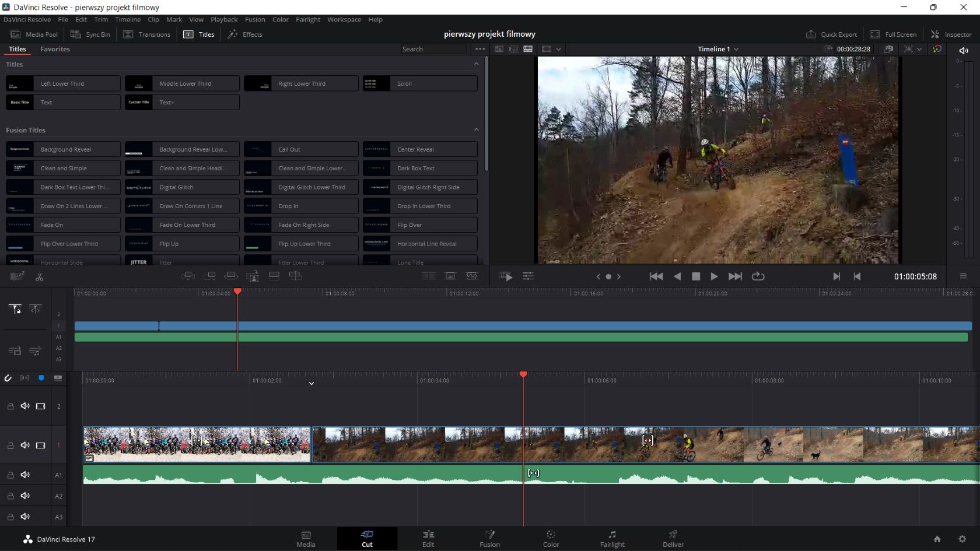The image size is (980, 551).
Task: Switch to the Fairlight page
Action: [612, 538]
